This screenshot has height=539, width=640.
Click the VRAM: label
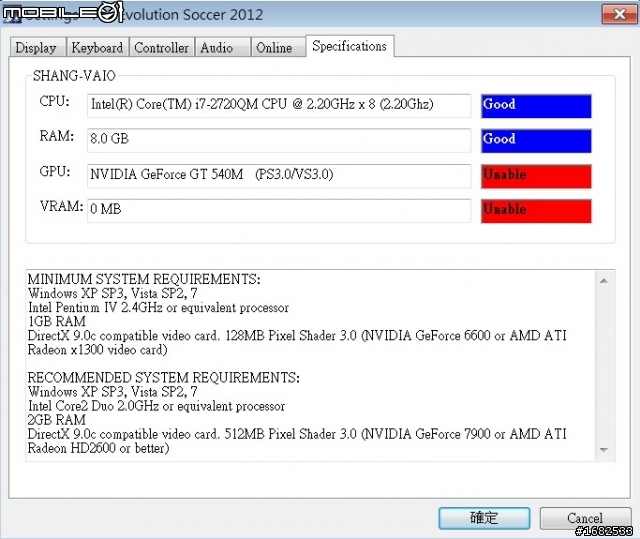click(x=62, y=206)
